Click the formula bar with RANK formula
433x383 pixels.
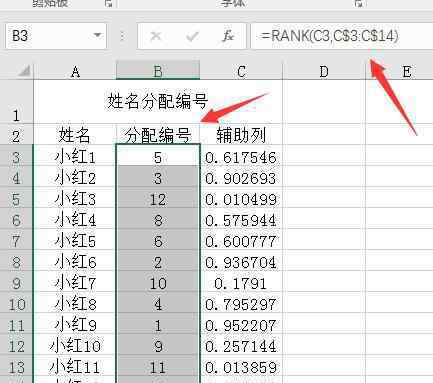pyautogui.click(x=342, y=36)
